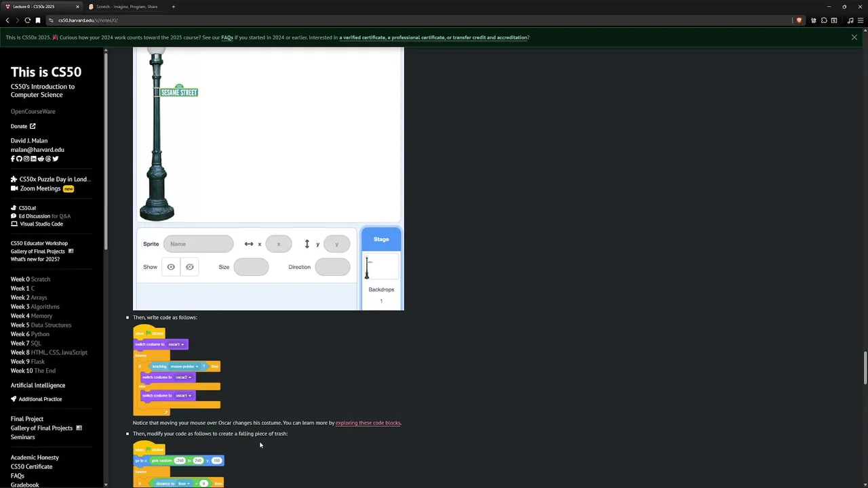This screenshot has height=488, width=868.
Task: Click the sprite y coordinate field
Action: coord(337,244)
